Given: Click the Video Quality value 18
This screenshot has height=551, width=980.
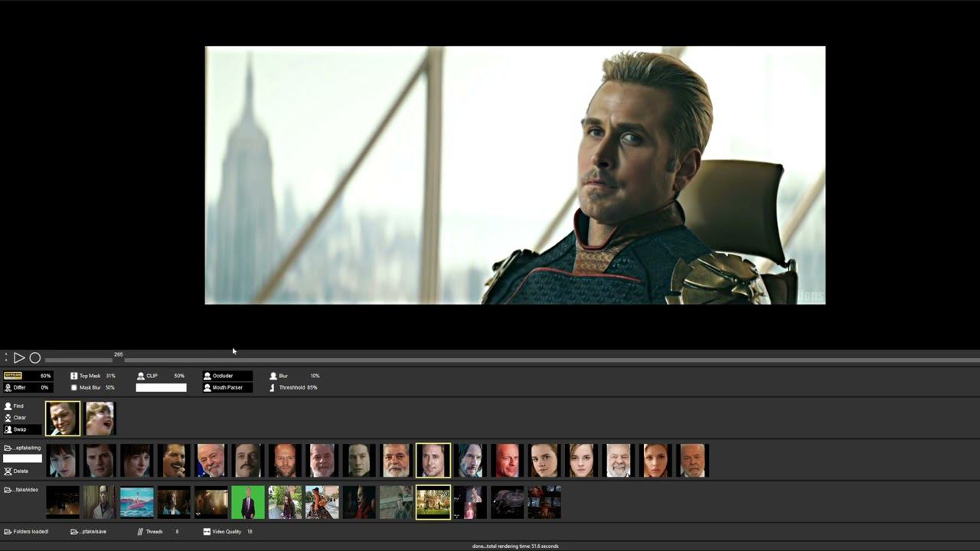Looking at the screenshot, I should (x=250, y=531).
